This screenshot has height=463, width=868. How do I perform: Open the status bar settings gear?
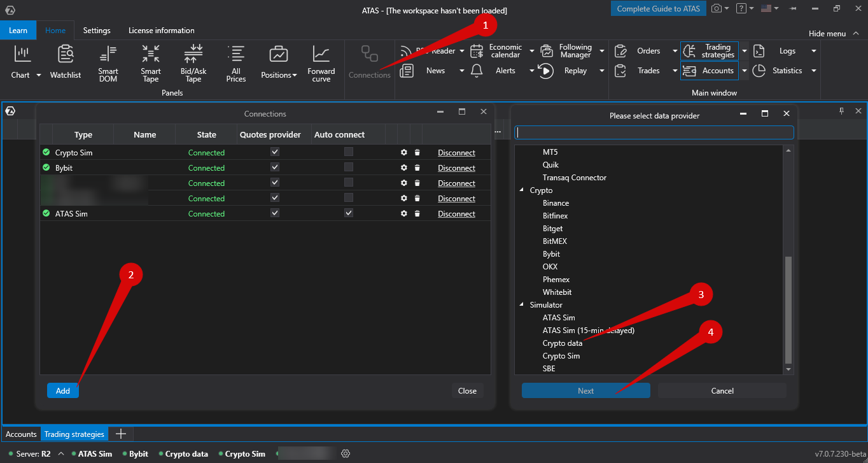pos(346,453)
